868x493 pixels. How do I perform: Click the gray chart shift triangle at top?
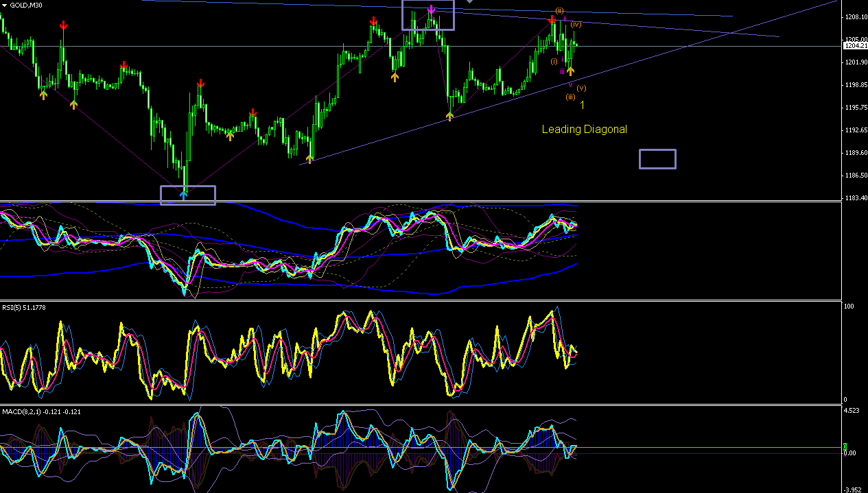(x=469, y=2)
